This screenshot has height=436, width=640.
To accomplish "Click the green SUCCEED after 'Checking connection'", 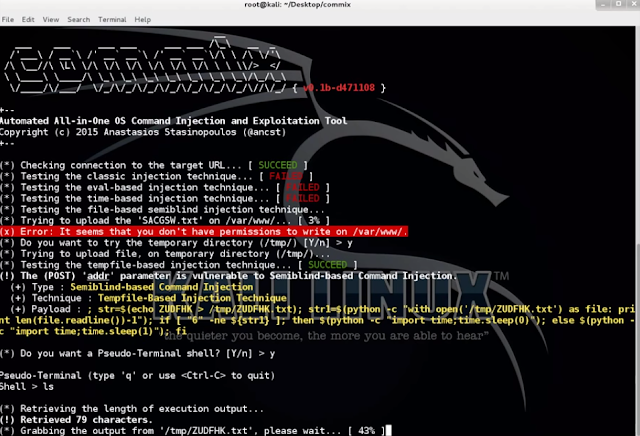I will point(278,165).
